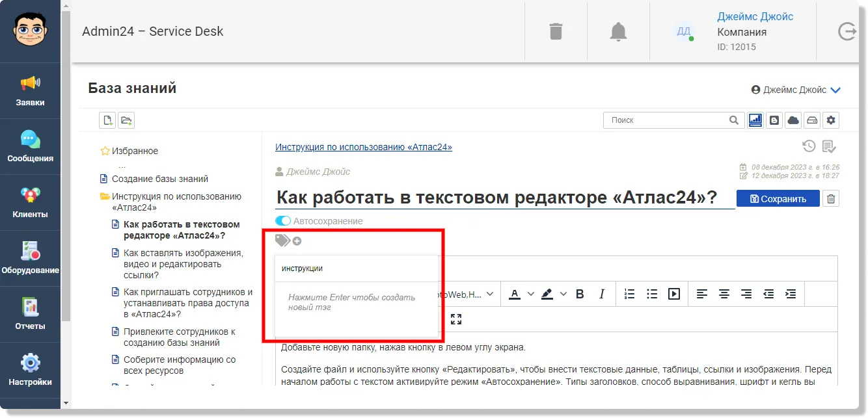Open Настройки section in the sidebar
This screenshot has height=418, width=868.
[x=30, y=370]
